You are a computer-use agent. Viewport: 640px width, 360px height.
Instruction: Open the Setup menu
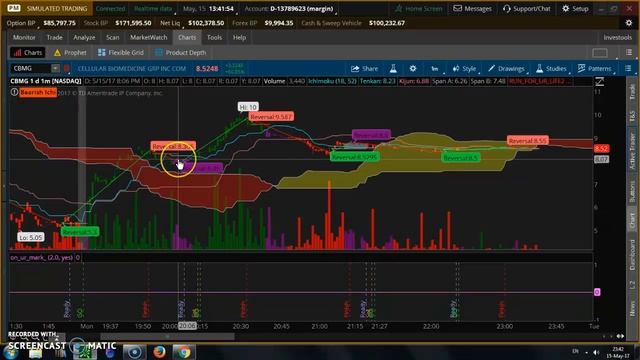click(x=575, y=9)
